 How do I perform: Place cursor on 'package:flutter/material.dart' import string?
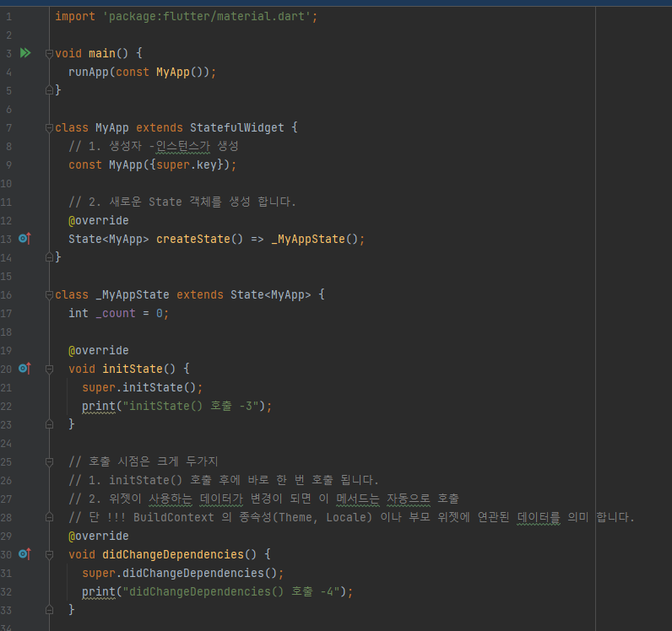pyautogui.click(x=207, y=17)
